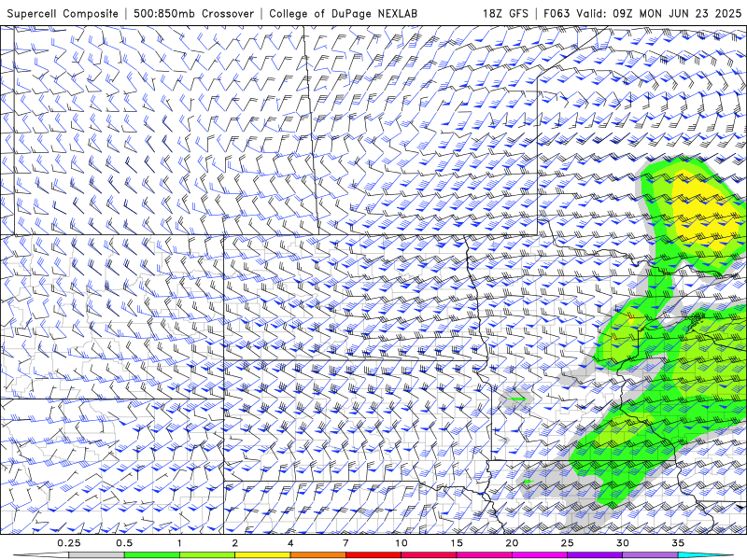Click the 1 value on the color scale
The image size is (747, 560).
pyautogui.click(x=179, y=543)
